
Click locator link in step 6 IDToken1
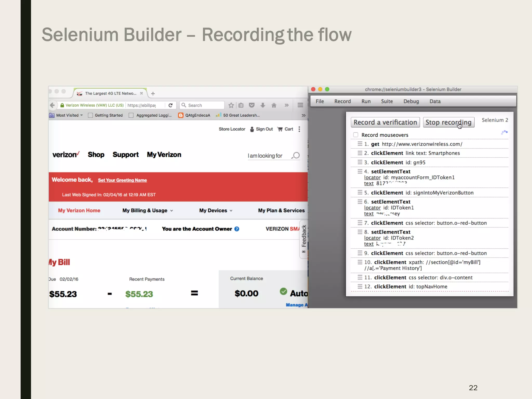[372, 208]
